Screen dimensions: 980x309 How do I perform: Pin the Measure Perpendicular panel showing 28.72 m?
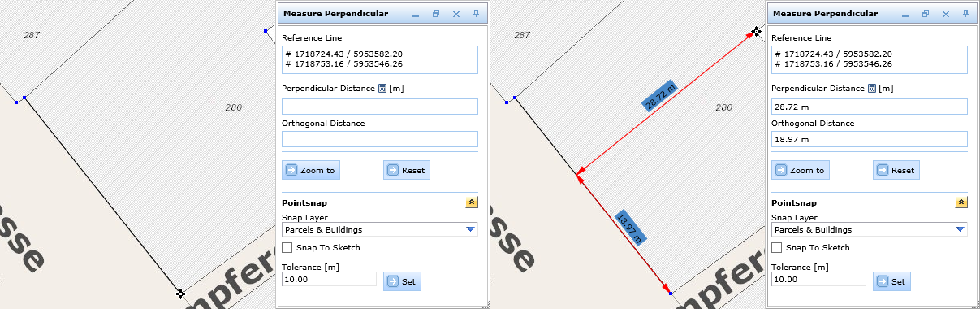coord(966,14)
